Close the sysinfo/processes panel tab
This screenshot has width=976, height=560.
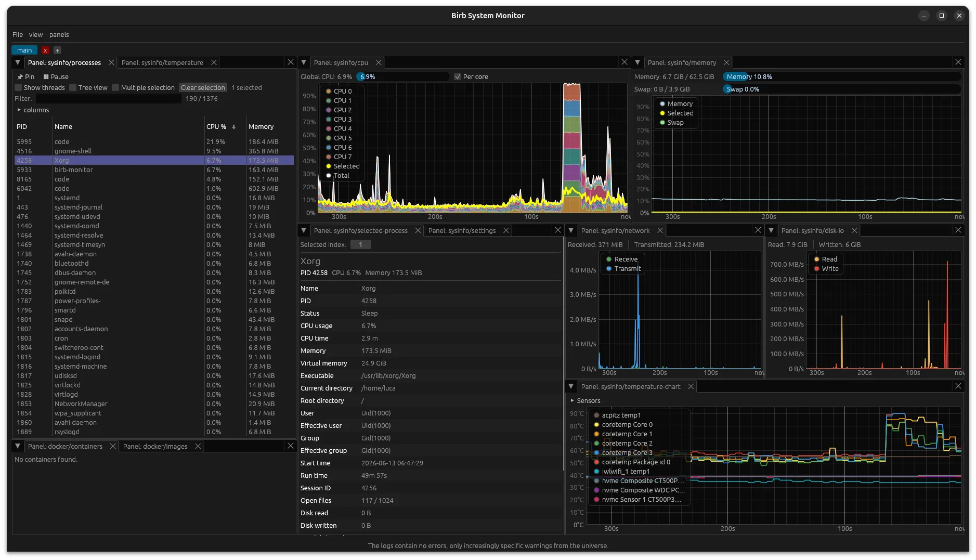tap(111, 62)
